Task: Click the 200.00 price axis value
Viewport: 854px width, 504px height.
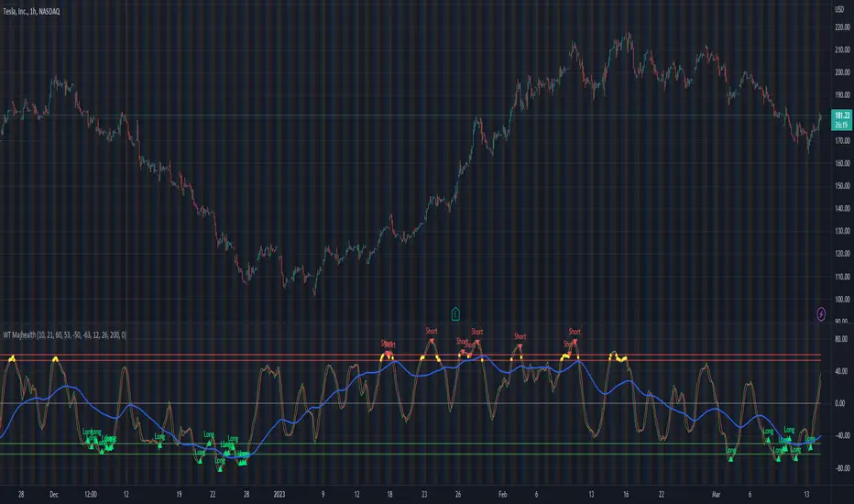Action: click(843, 72)
